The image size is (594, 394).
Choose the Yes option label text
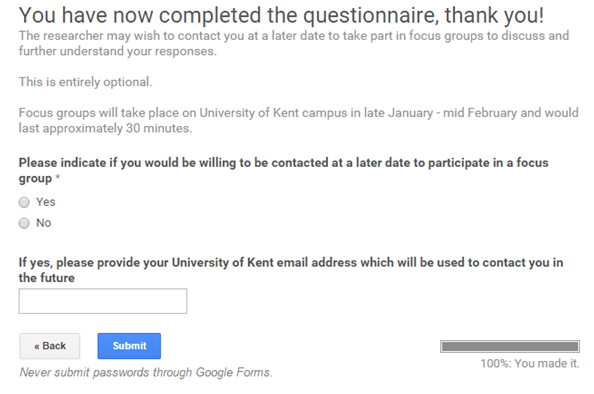46,202
